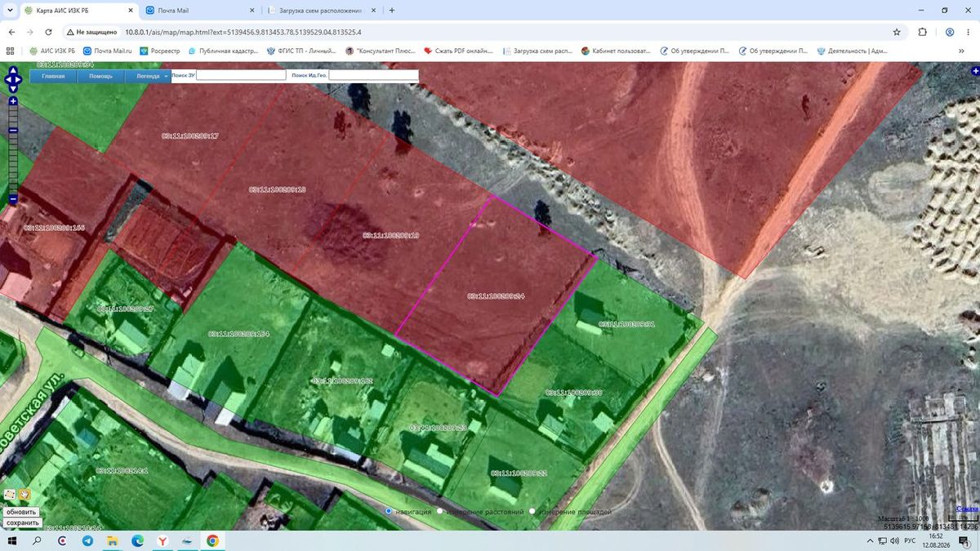Zoom in with the plus button

tap(13, 101)
